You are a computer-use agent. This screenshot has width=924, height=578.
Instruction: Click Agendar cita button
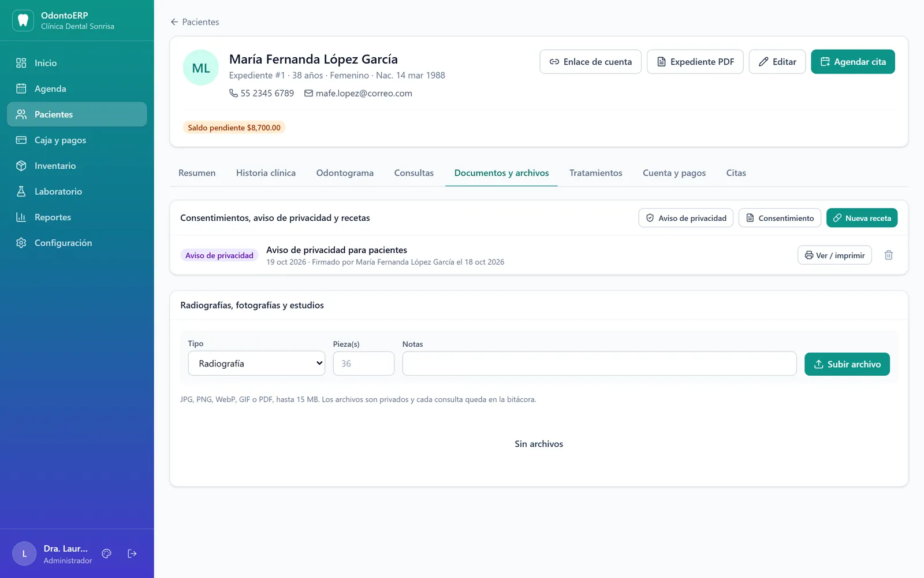click(x=853, y=62)
